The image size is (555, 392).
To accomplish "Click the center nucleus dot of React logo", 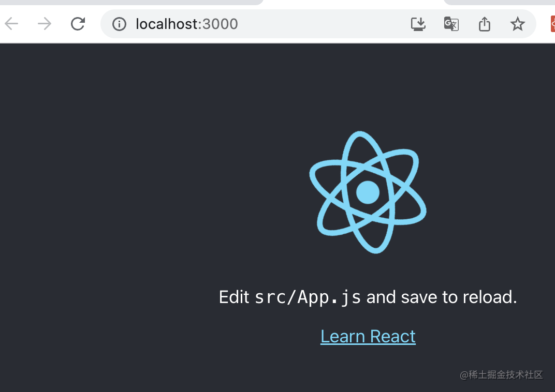I will [x=368, y=192].
